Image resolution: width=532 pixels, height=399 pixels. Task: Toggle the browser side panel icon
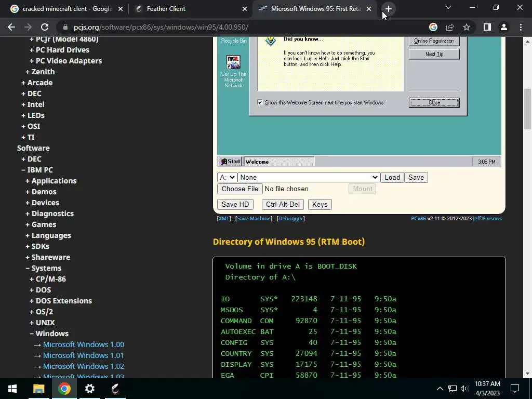487,27
